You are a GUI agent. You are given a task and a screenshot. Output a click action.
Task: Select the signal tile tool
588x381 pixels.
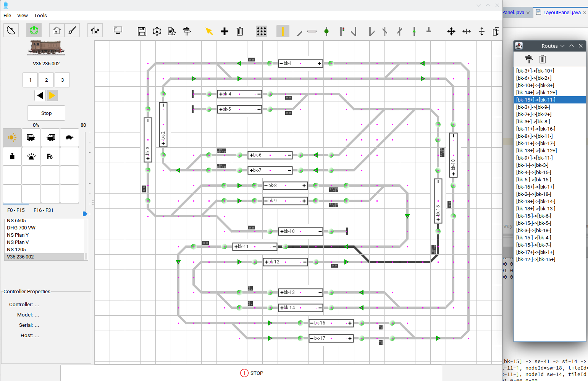342,31
